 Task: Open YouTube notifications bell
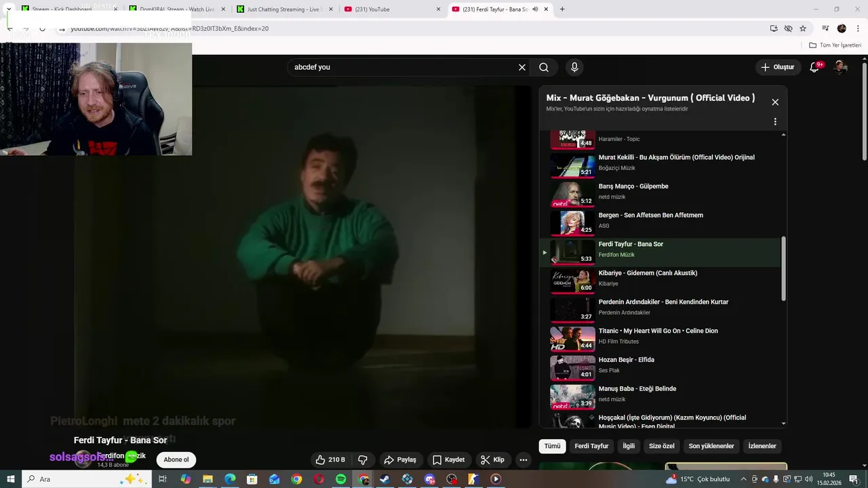point(815,67)
